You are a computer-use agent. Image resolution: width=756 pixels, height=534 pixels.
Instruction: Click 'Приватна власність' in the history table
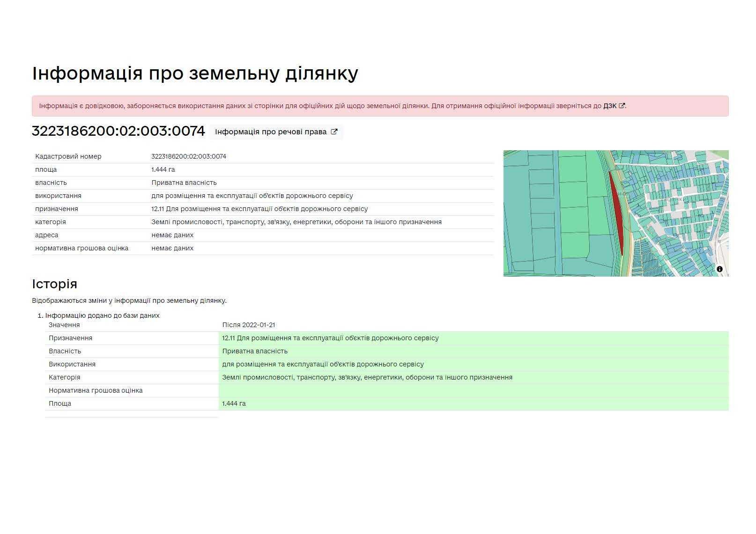click(255, 351)
